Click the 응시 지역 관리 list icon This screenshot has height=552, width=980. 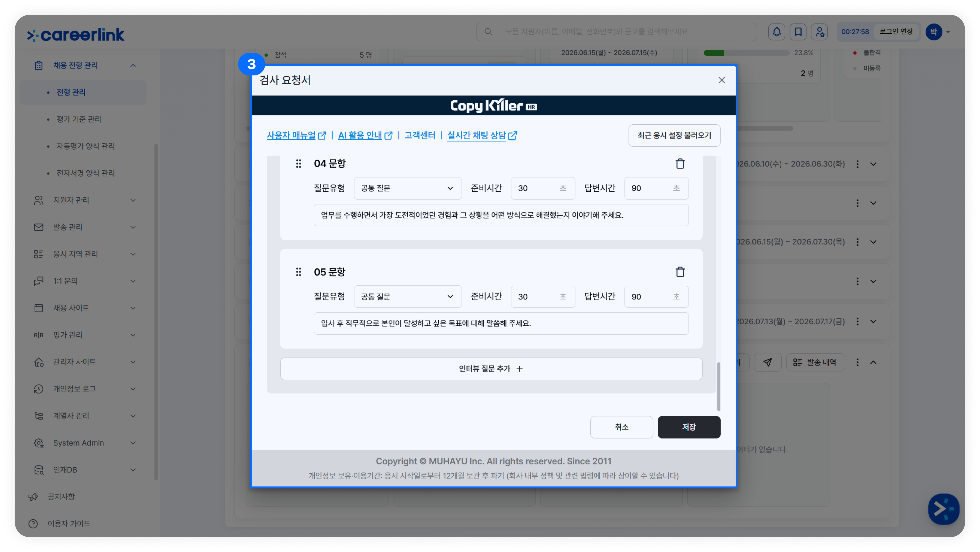click(38, 254)
